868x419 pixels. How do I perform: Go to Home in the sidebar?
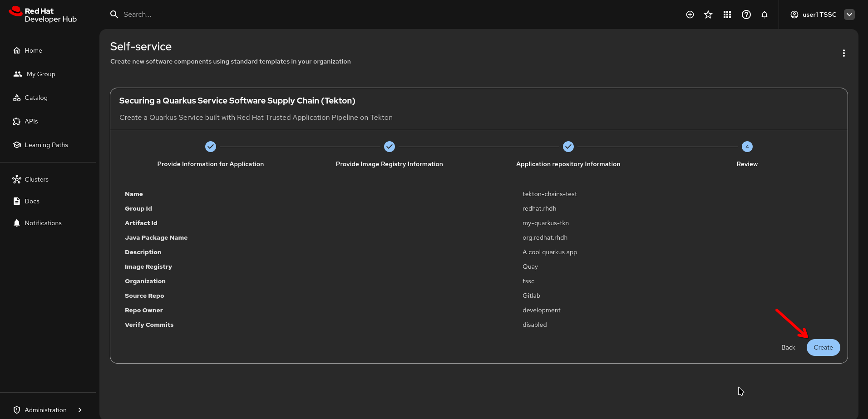tap(33, 50)
